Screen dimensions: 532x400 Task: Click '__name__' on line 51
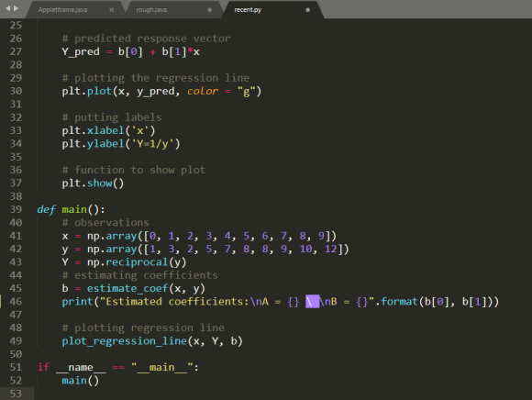click(81, 367)
